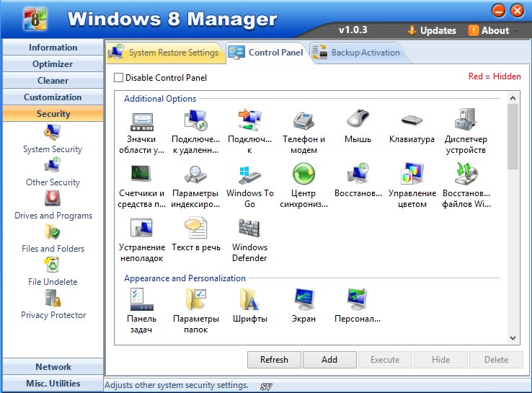Open the About dialog
This screenshot has height=393, width=532.
coord(489,30)
